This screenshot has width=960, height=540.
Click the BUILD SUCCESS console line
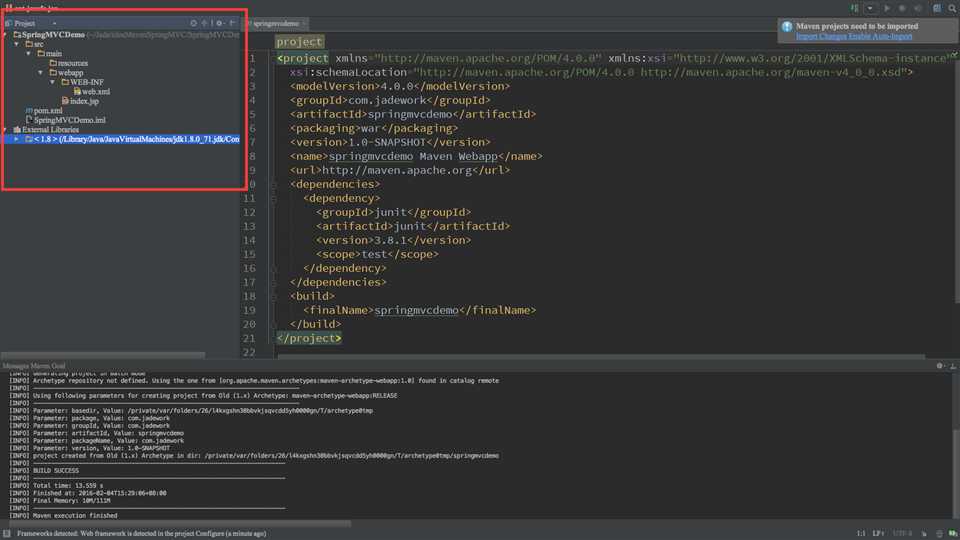(56, 471)
